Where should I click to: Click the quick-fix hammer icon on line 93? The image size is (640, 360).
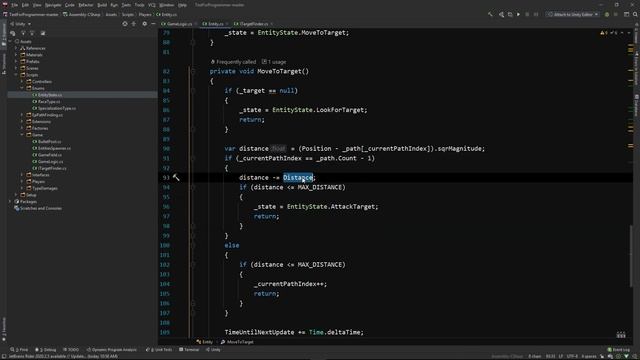pos(176,177)
